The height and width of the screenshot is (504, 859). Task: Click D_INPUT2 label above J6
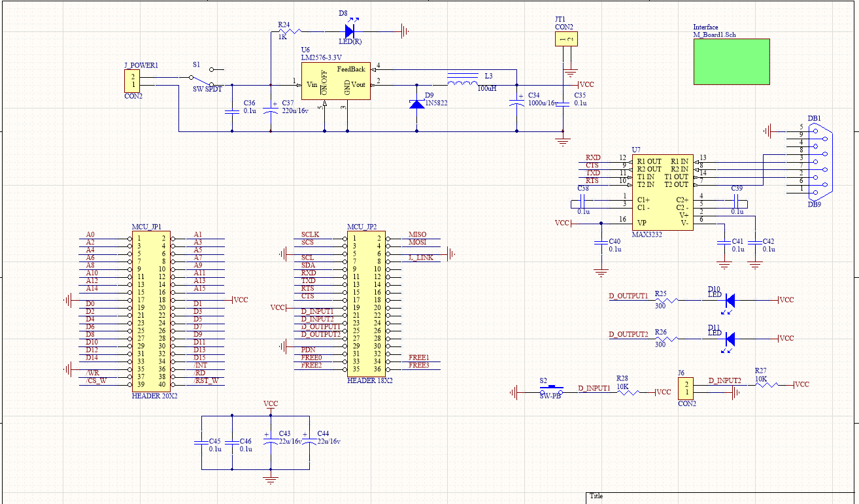725,380
